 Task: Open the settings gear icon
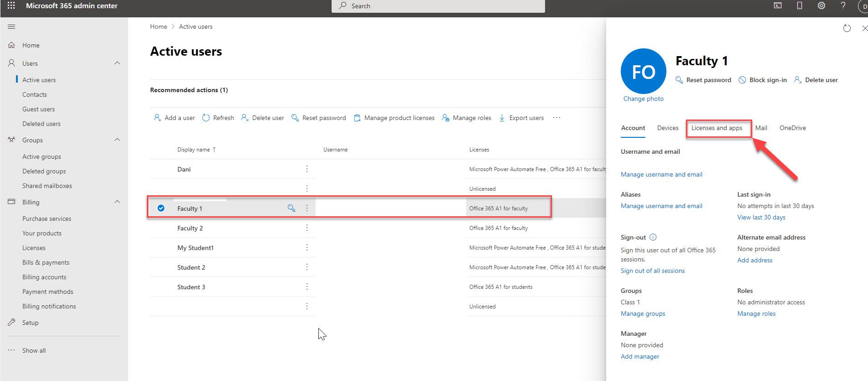click(x=821, y=6)
